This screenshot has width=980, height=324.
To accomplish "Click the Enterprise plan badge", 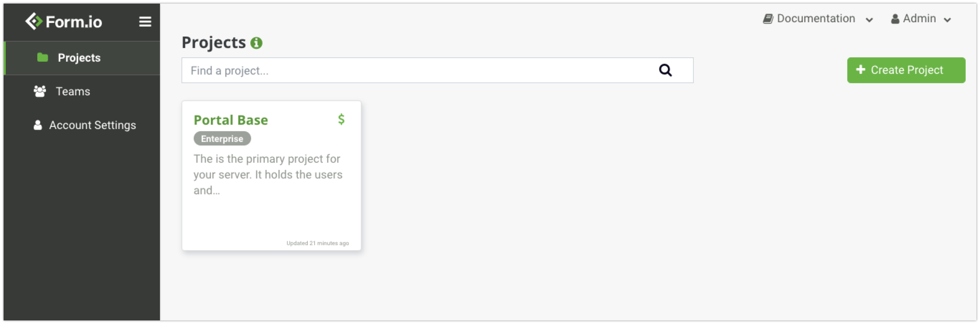I will point(222,139).
